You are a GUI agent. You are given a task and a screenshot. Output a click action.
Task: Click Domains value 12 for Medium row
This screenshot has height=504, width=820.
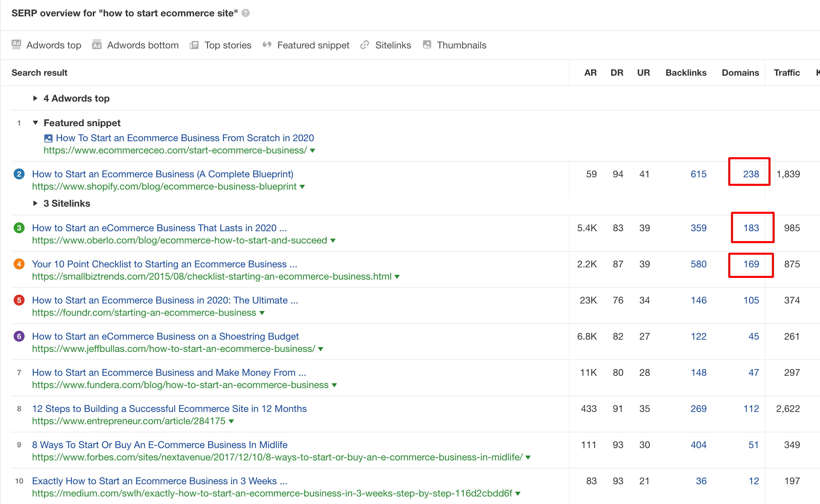click(754, 481)
